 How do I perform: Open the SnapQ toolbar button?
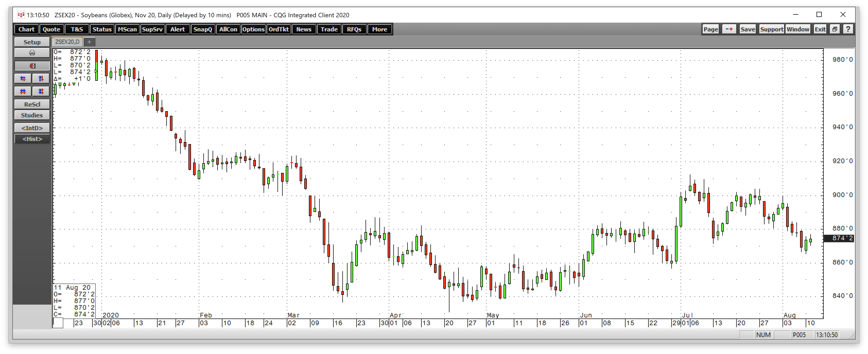pos(203,29)
